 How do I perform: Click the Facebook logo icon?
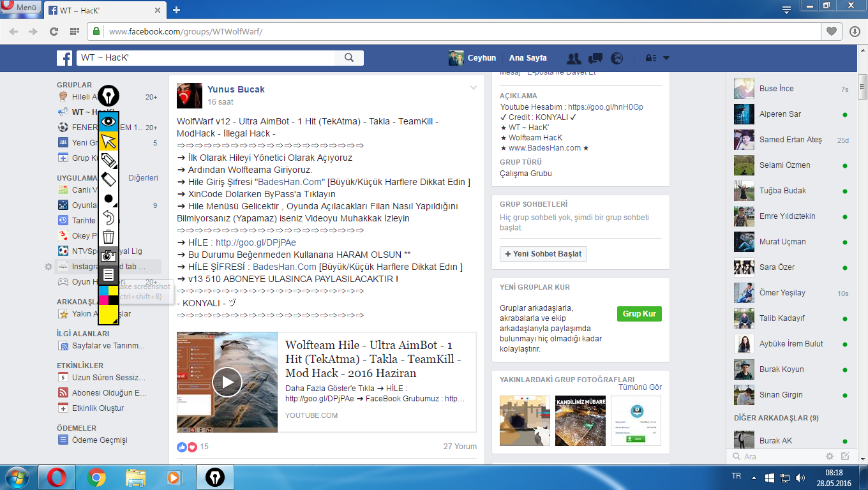tap(64, 58)
